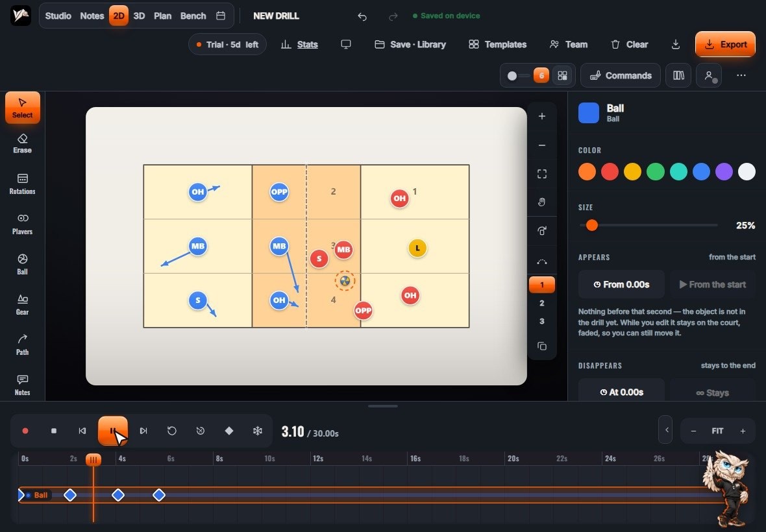
Task: Stop playback with the stop button
Action: 54,431
